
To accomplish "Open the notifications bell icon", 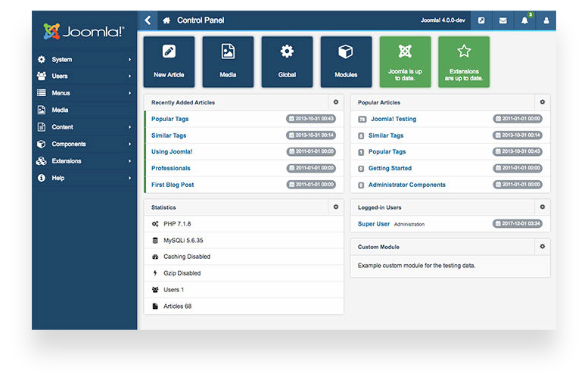I will 524,20.
